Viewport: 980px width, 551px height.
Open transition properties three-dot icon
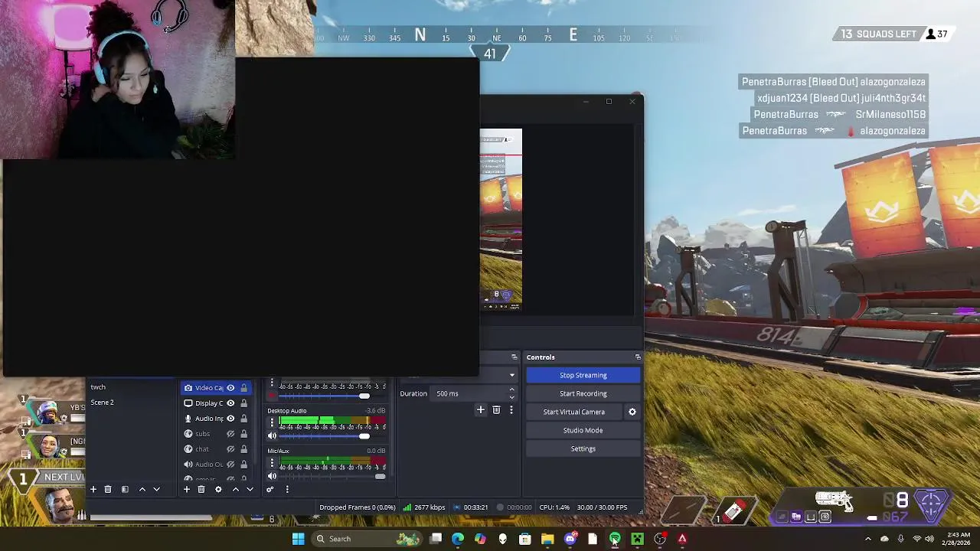click(511, 410)
